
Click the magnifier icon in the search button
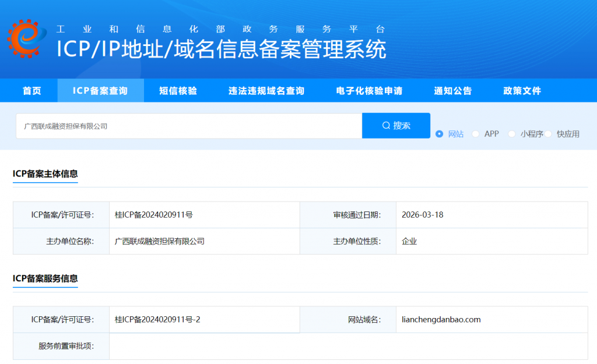coord(386,126)
